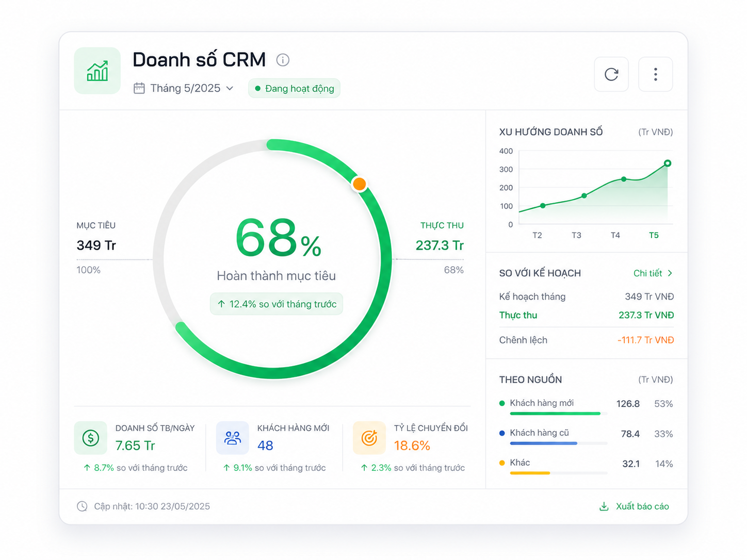The width and height of the screenshot is (747, 560).
Task: Click the 12.4% so với tháng trước badge
Action: click(x=277, y=304)
